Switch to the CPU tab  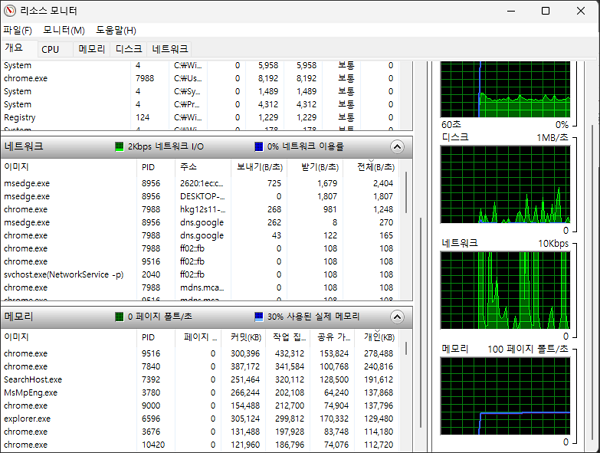coord(50,49)
